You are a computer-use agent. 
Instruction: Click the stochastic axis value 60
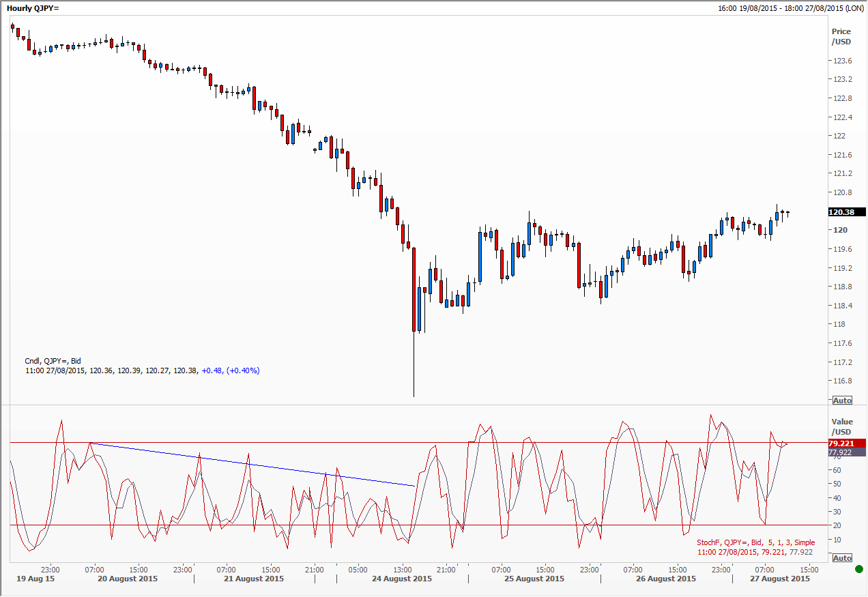(x=836, y=471)
